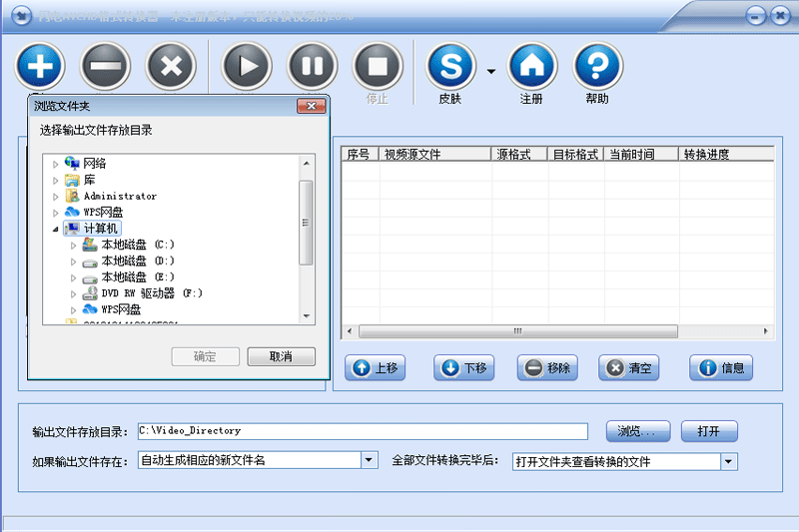Open the 如果输出文件存在 dropdown
The image size is (799, 532).
click(x=370, y=460)
